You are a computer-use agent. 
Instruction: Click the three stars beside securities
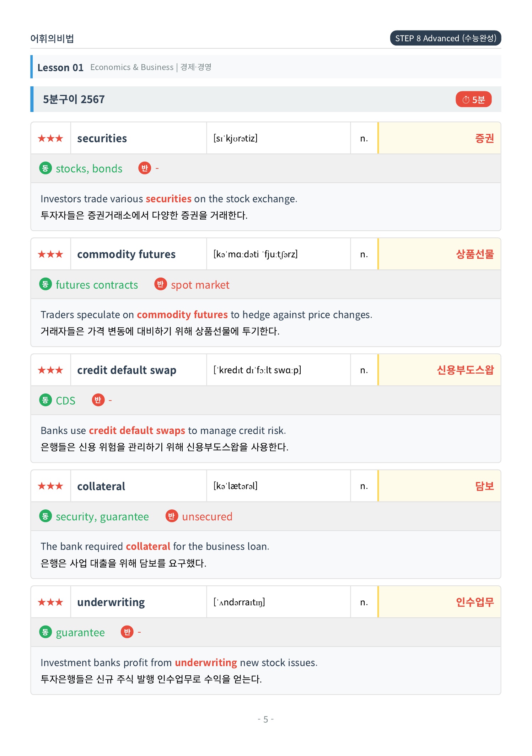point(50,138)
